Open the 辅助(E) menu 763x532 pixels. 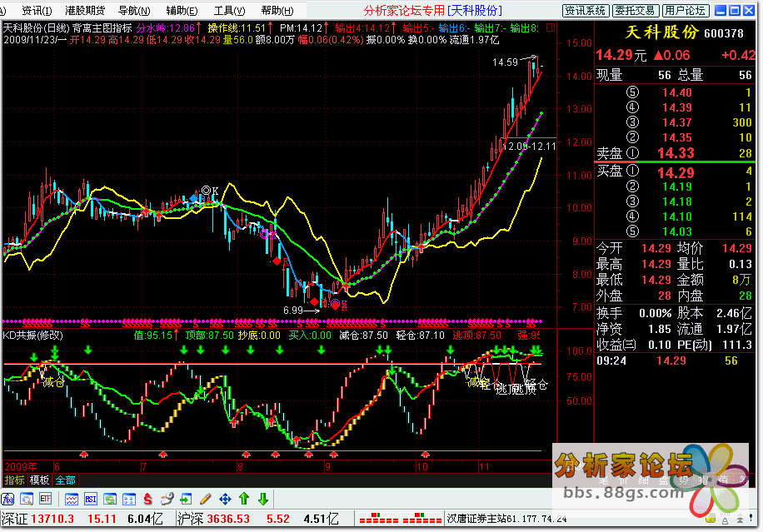182,11
